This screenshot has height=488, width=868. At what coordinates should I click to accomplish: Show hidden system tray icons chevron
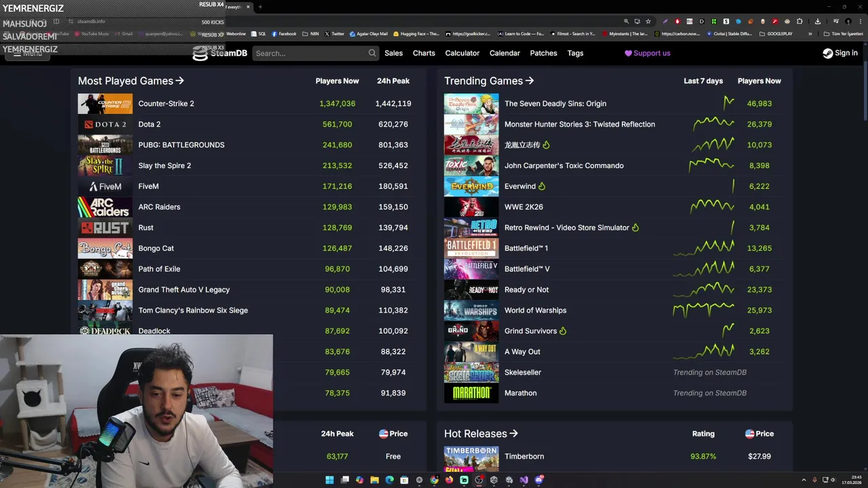tap(804, 480)
